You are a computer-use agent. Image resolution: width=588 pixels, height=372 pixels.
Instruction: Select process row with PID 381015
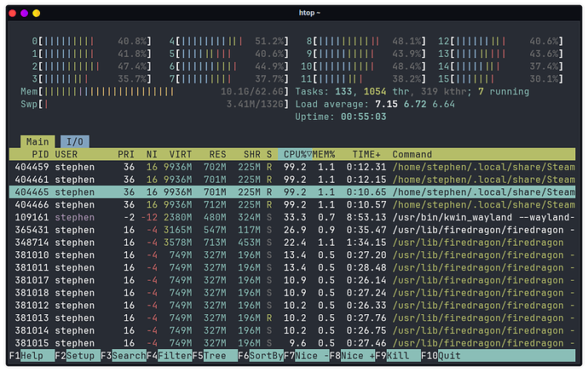[x=292, y=343]
